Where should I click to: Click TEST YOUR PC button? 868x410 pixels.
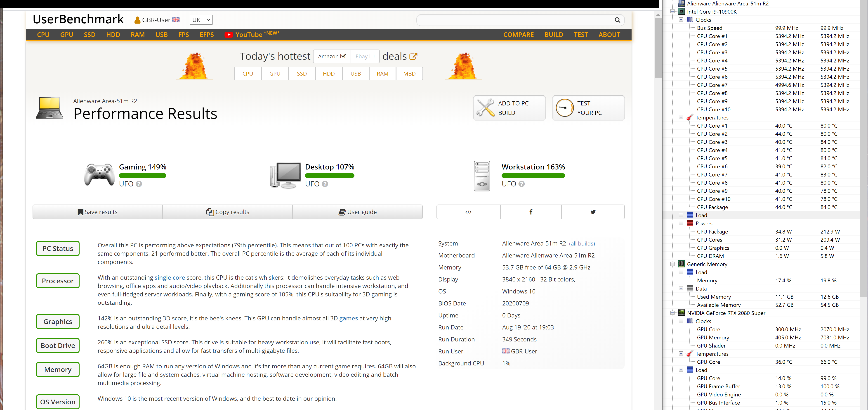point(588,108)
